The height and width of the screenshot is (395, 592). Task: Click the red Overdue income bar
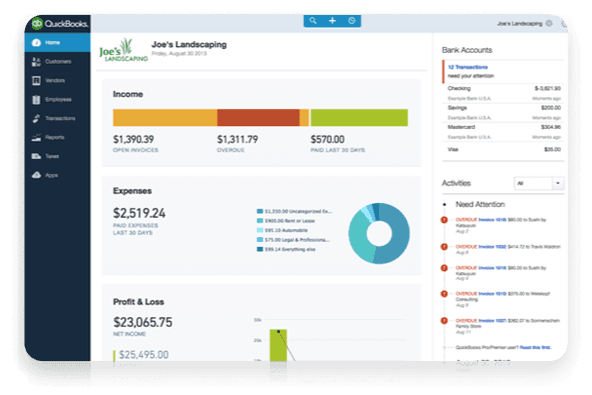[258, 117]
